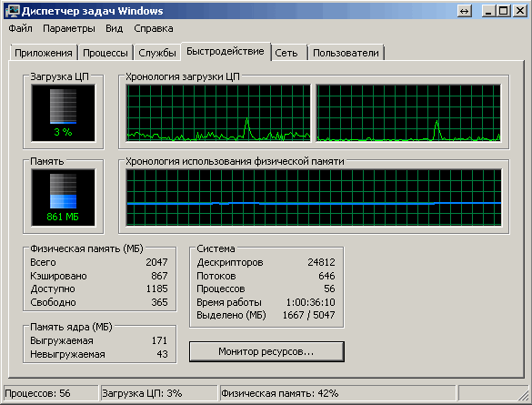Click the memory gauge showing 861 МБ
Viewport: 532px width, 405px height.
coord(63,197)
